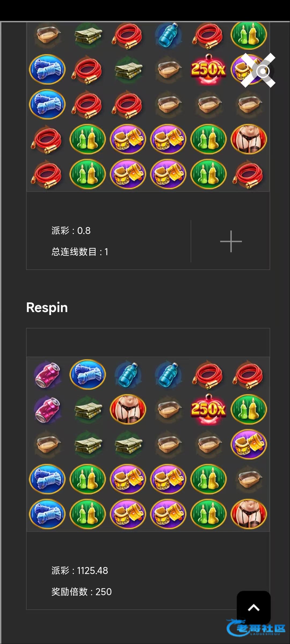Click the 派彩 : 0.8 payout text

click(x=71, y=230)
